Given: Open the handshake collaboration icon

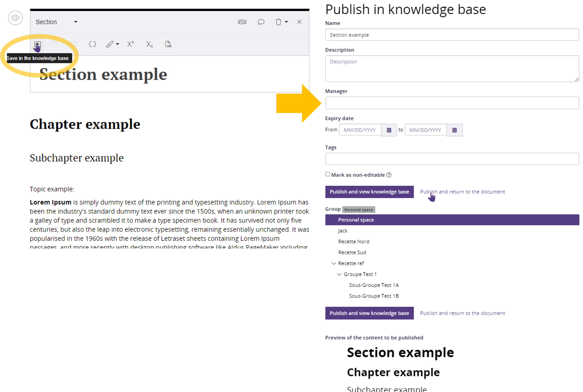Looking at the screenshot, I should click(x=242, y=22).
